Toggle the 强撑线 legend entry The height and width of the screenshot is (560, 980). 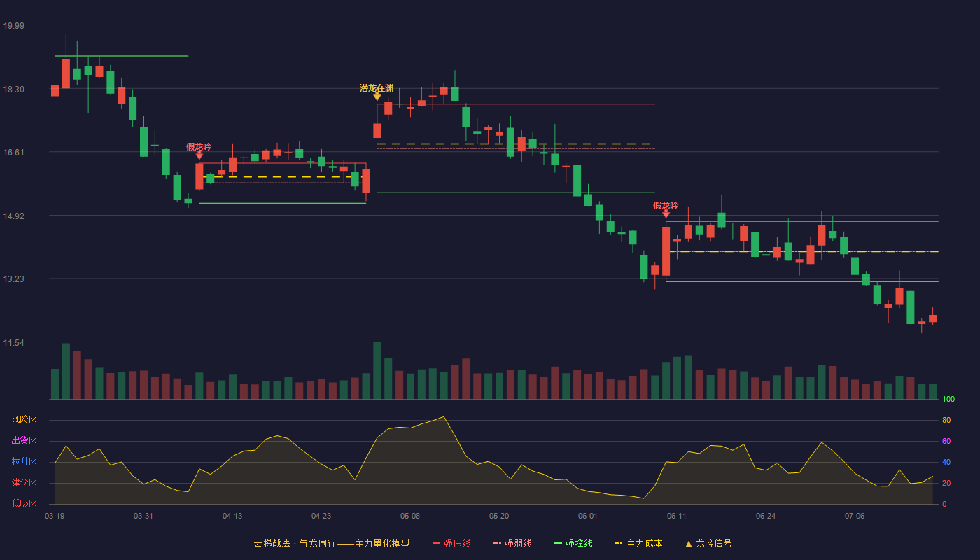tap(573, 543)
